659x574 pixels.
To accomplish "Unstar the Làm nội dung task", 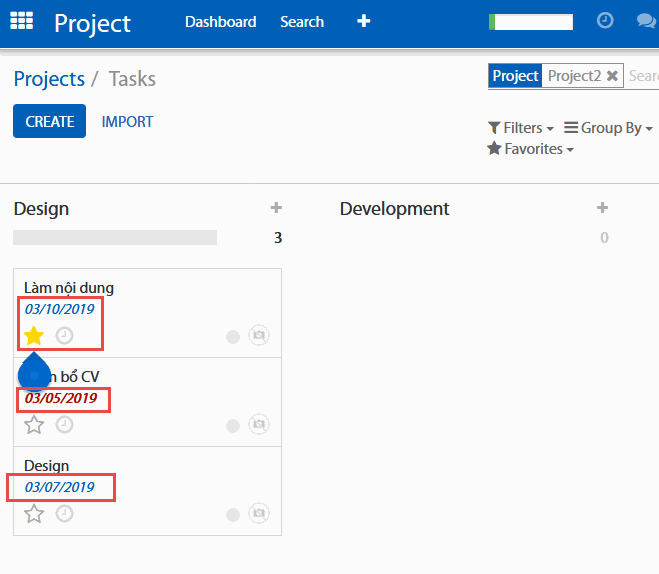I will [34, 336].
